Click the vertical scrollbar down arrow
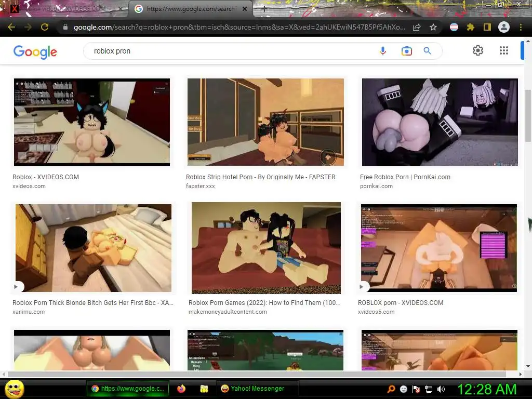532x399 pixels. coord(528,366)
